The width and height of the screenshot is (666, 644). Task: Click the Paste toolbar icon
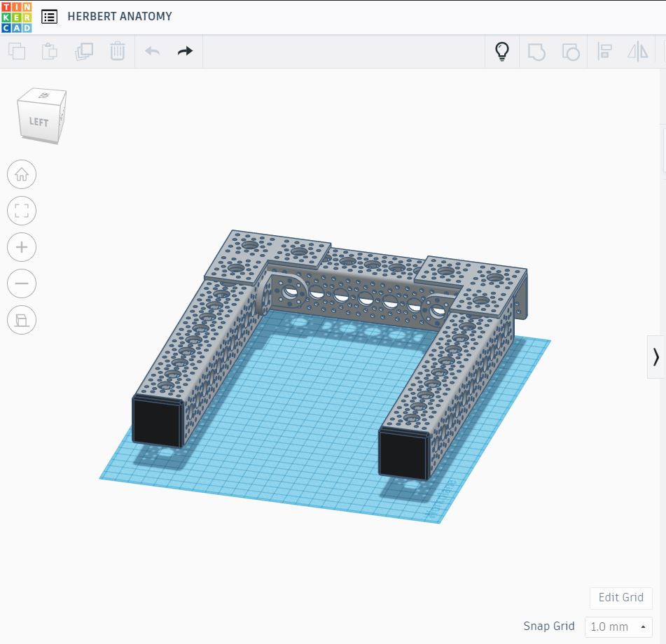click(50, 51)
